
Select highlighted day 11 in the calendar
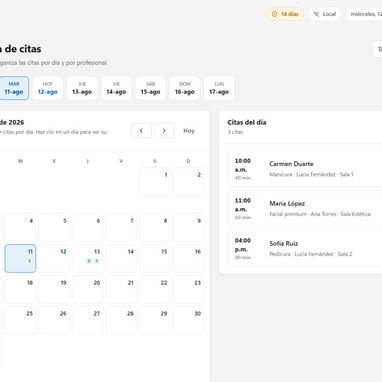pos(20,258)
